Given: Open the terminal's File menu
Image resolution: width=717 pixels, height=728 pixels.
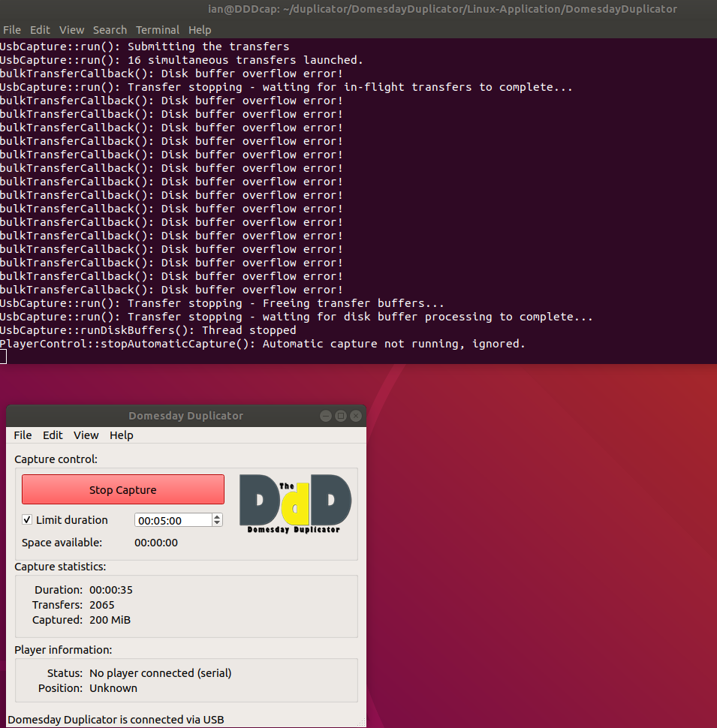Looking at the screenshot, I should 12,30.
